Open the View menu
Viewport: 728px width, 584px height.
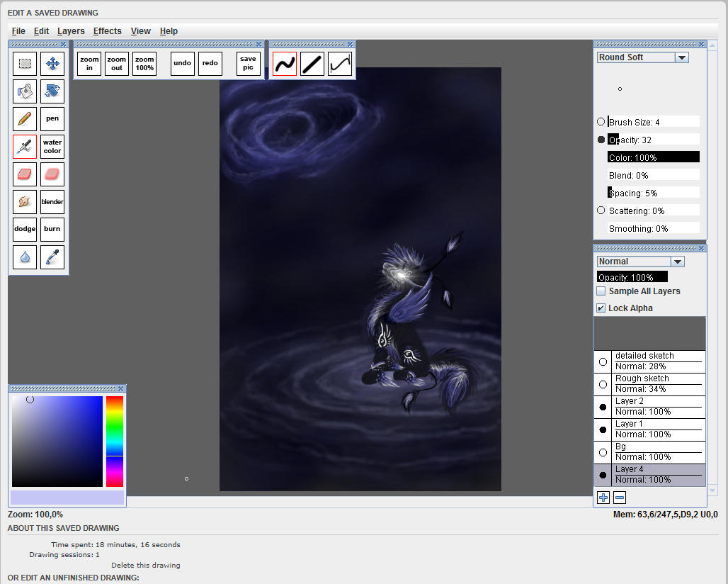point(141,31)
